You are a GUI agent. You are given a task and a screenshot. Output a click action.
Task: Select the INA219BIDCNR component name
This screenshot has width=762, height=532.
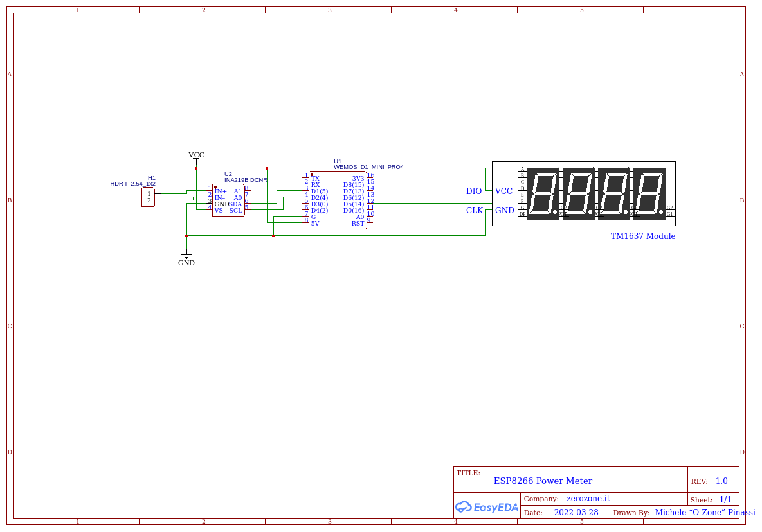pyautogui.click(x=246, y=180)
